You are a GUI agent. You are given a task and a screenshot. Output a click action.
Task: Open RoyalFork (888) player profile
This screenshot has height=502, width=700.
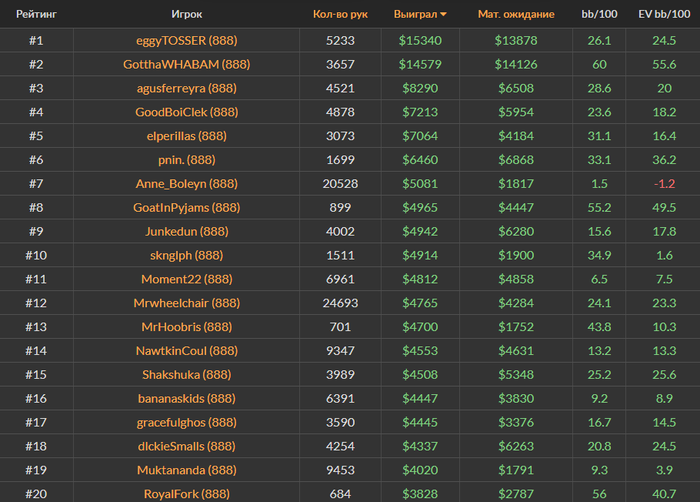[187, 494]
